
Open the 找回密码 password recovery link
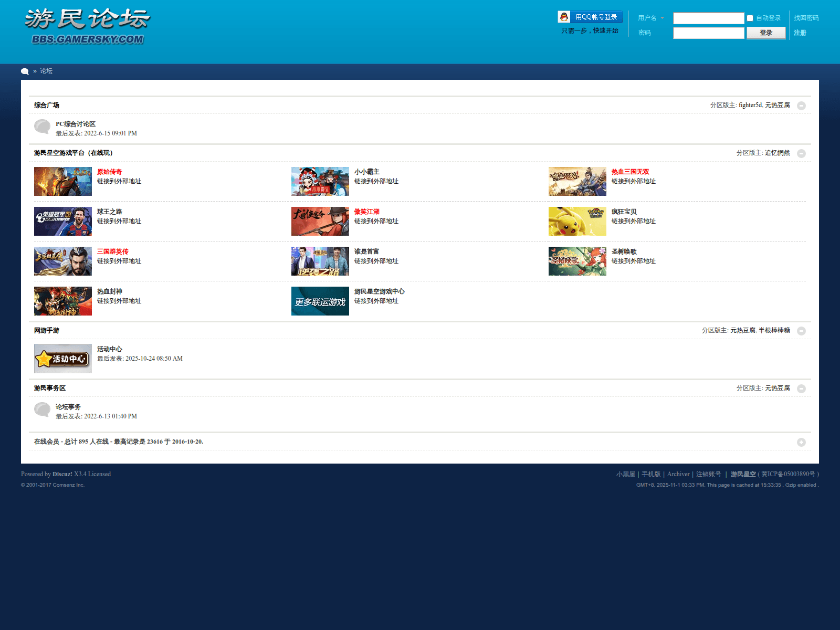(x=806, y=18)
